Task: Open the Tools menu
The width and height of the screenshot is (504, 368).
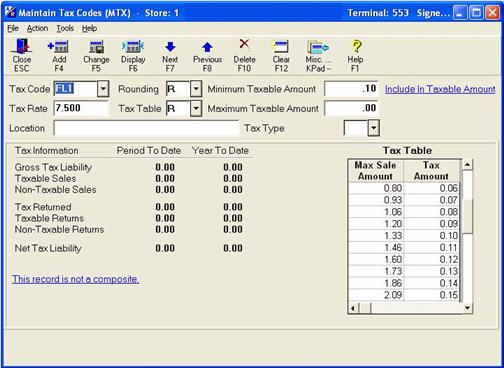Action: tap(65, 29)
